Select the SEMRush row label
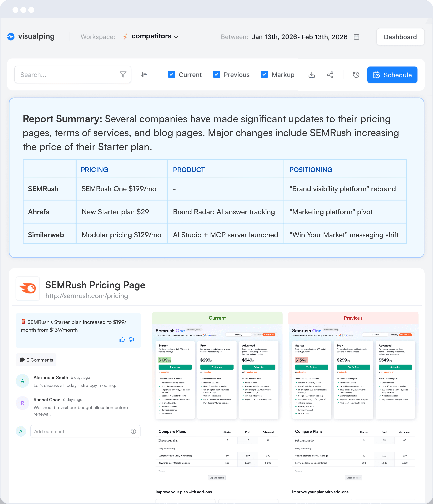Image resolution: width=433 pixels, height=504 pixels. pyautogui.click(x=43, y=189)
